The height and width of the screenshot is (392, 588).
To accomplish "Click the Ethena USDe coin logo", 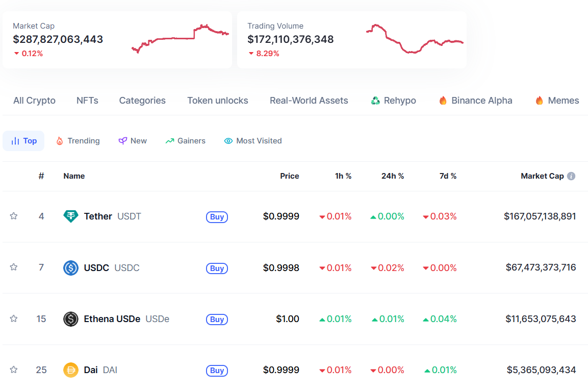I will [x=71, y=319].
